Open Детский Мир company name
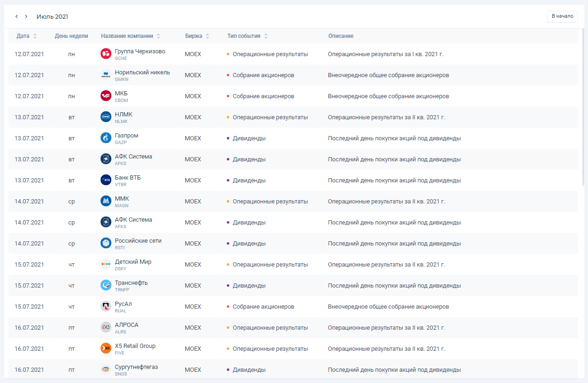The image size is (588, 383). [133, 262]
